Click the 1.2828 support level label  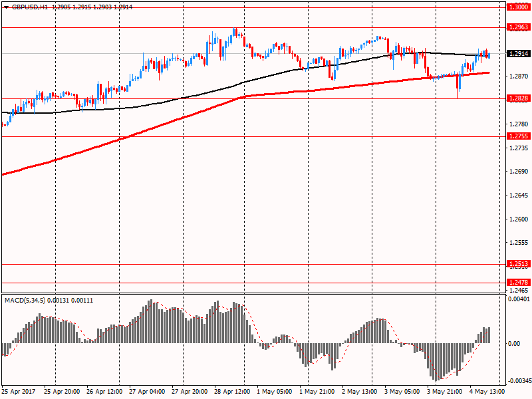(518, 98)
